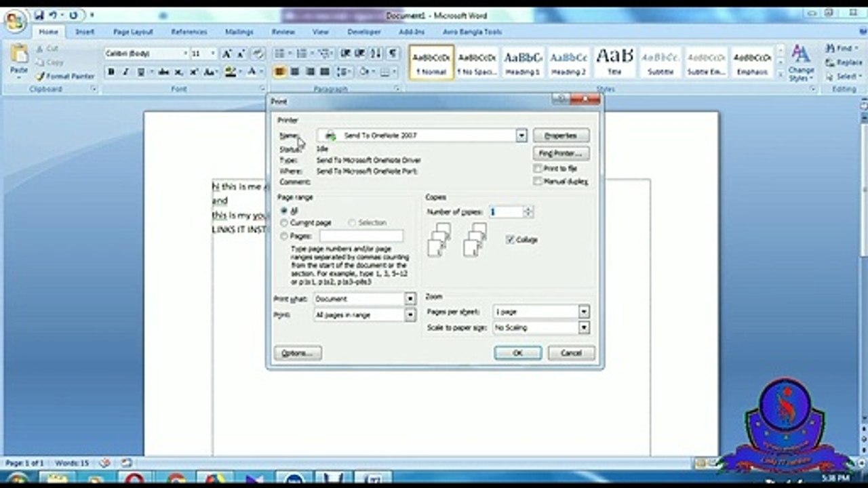Click the Pages range input field
This screenshot has width=868, height=488.
point(361,236)
